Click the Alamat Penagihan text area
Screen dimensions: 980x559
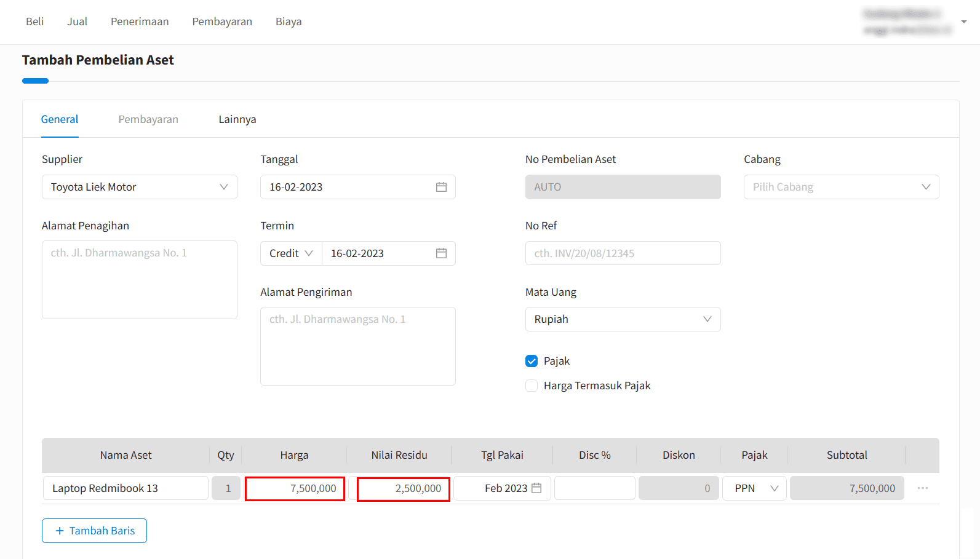(x=140, y=280)
